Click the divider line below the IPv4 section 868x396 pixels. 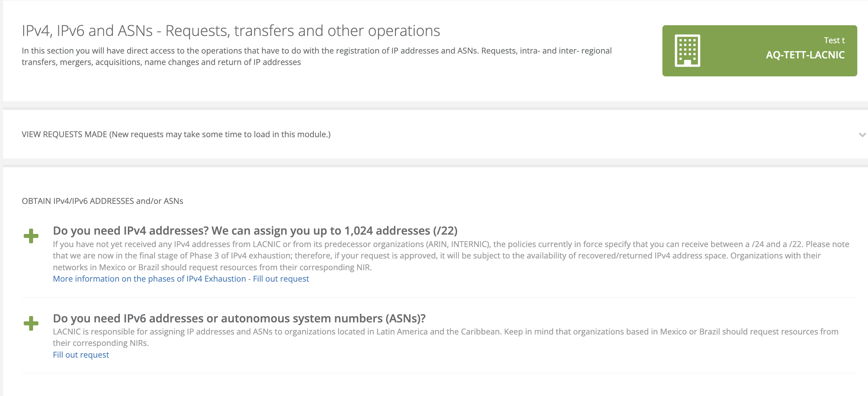[x=439, y=297]
